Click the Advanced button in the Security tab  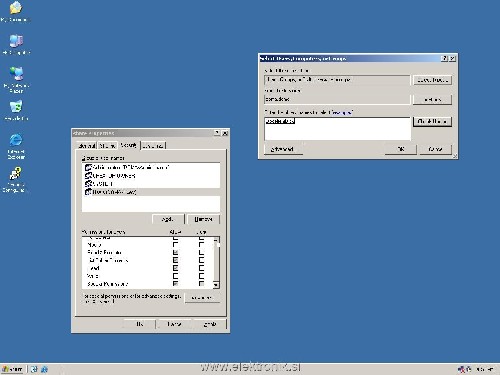point(202,298)
